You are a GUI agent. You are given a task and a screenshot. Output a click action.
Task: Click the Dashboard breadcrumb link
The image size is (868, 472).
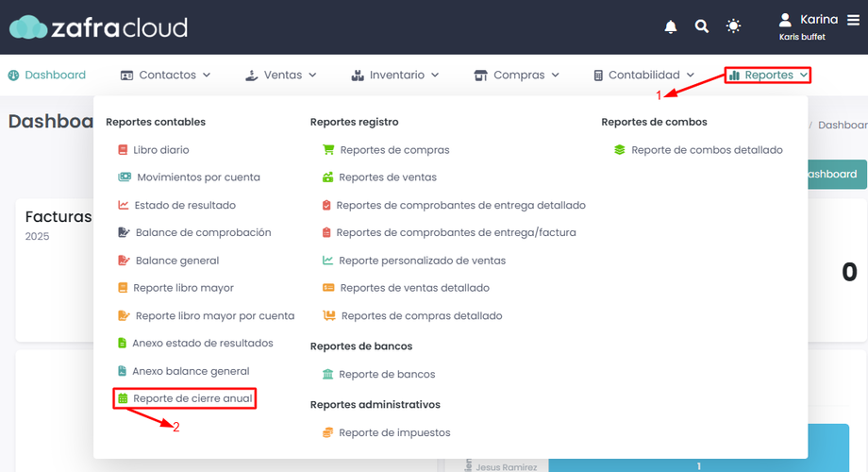point(843,125)
